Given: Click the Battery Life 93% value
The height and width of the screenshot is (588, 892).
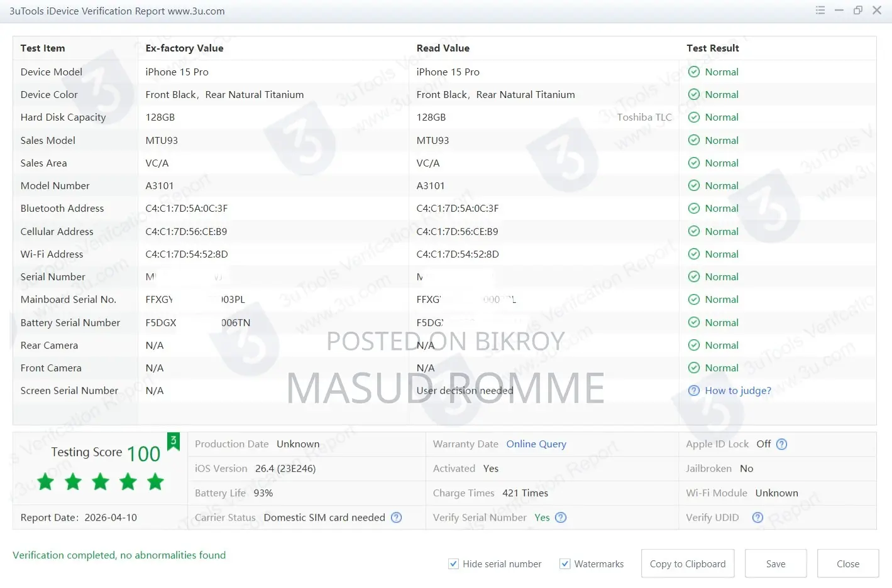Looking at the screenshot, I should 263,493.
